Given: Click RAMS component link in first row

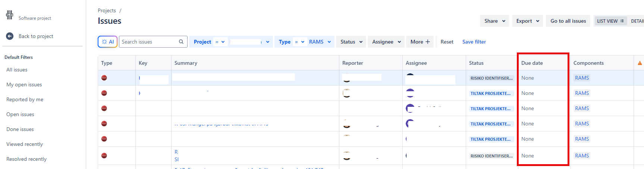Looking at the screenshot, I should 582,78.
